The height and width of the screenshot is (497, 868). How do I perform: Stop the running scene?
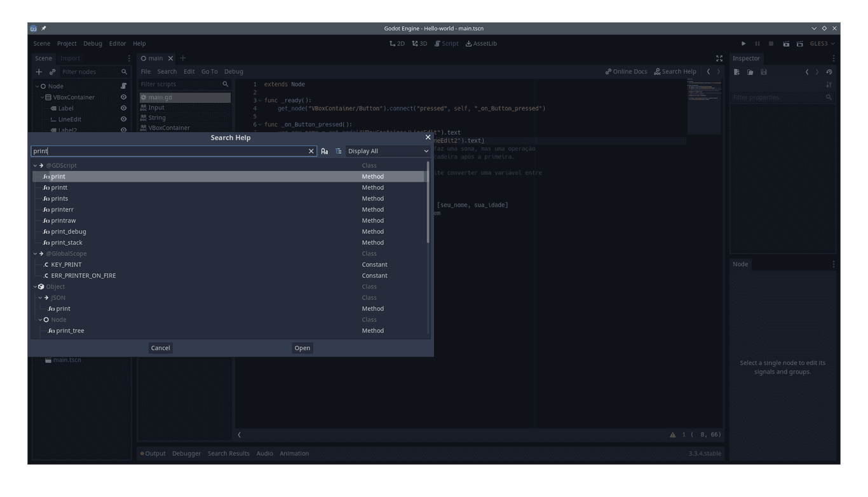(771, 43)
